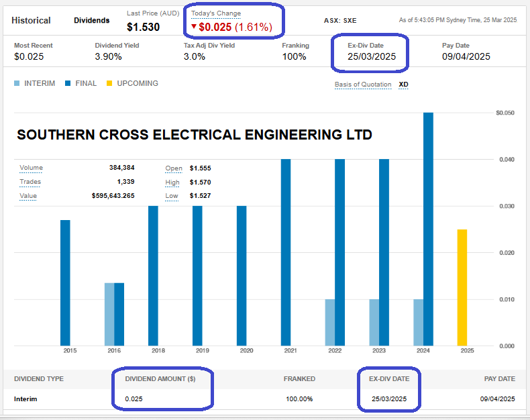Toggle the FINAL legend swatch
The height and width of the screenshot is (420, 530).
pos(68,84)
